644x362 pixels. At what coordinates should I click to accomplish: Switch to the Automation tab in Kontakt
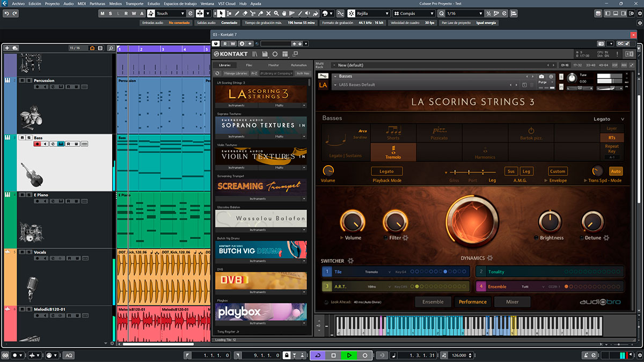299,65
